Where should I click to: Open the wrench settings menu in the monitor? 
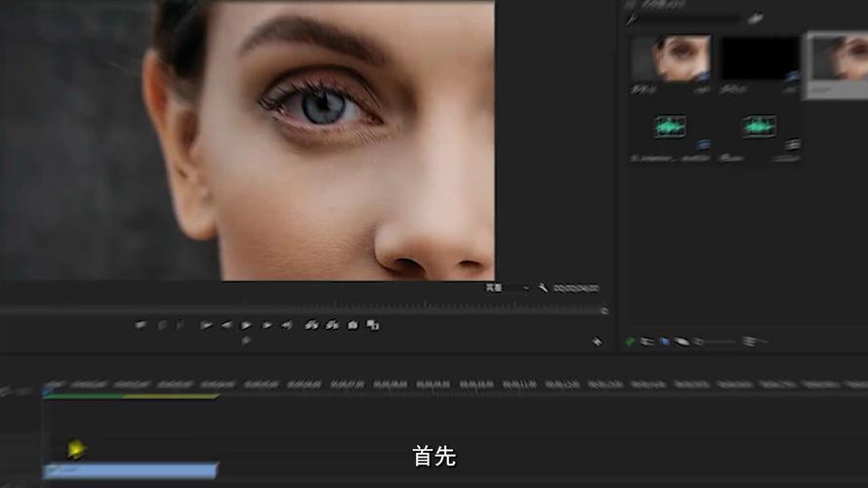(543, 288)
